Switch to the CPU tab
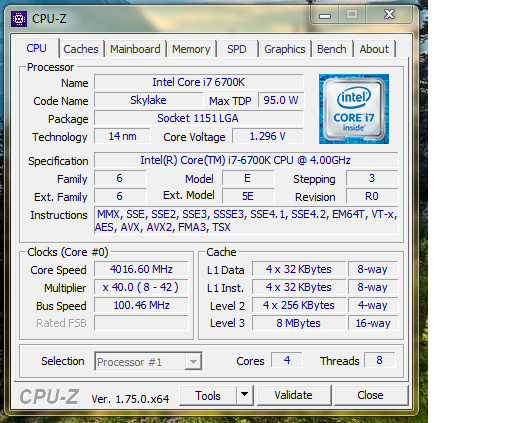 pyautogui.click(x=36, y=48)
